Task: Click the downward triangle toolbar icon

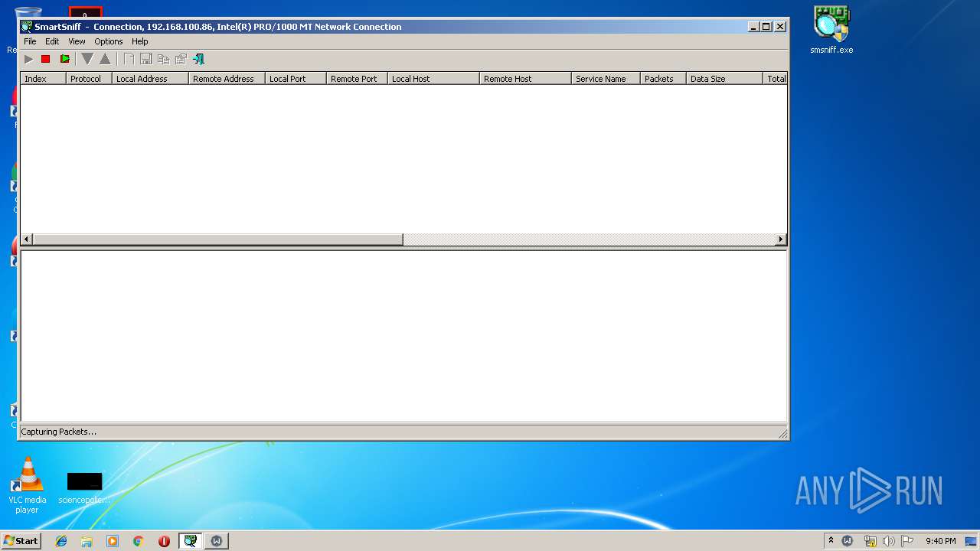Action: point(87,59)
